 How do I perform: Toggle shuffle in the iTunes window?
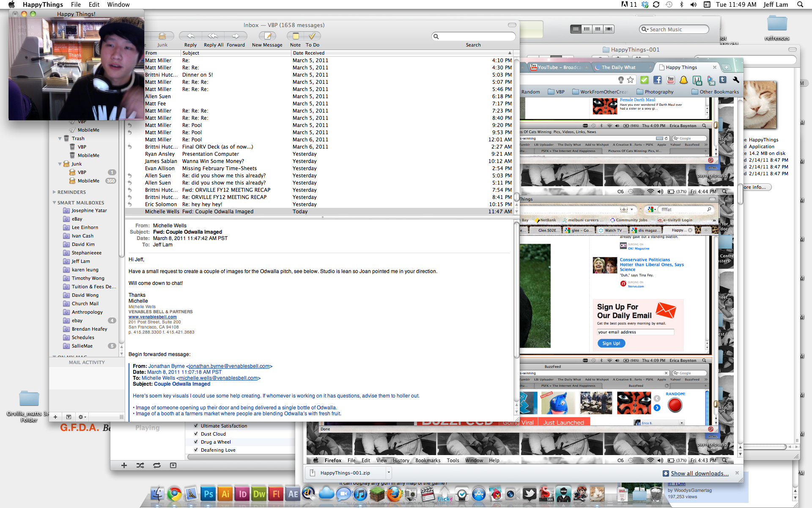(x=140, y=465)
